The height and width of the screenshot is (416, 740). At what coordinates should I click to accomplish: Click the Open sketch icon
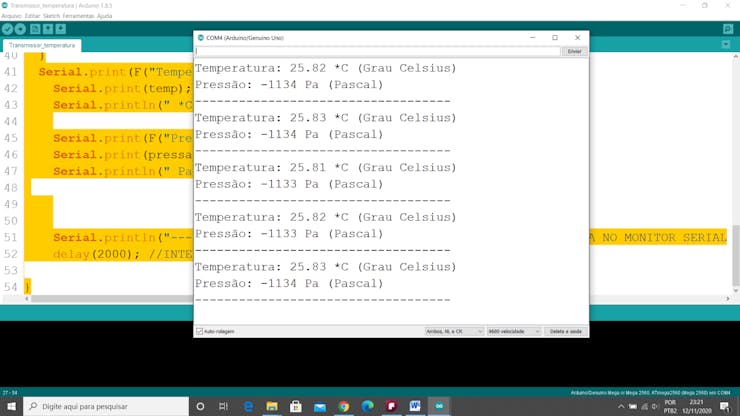48,29
